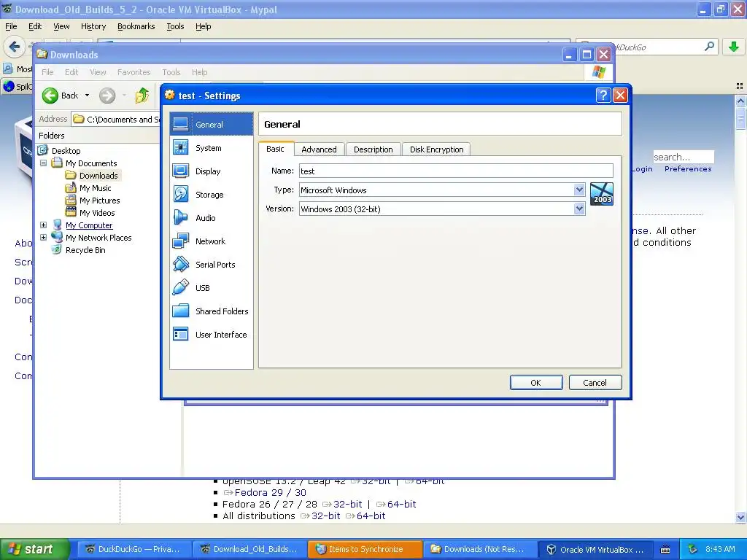Click the Cancel button in Settings dialog
The height and width of the screenshot is (560, 747).
point(595,382)
